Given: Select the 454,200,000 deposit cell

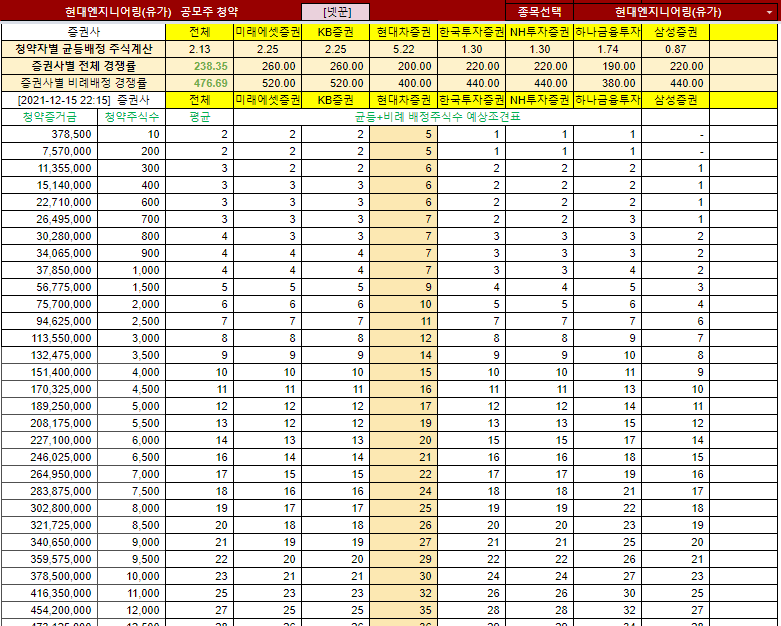Looking at the screenshot, I should (x=50, y=610).
